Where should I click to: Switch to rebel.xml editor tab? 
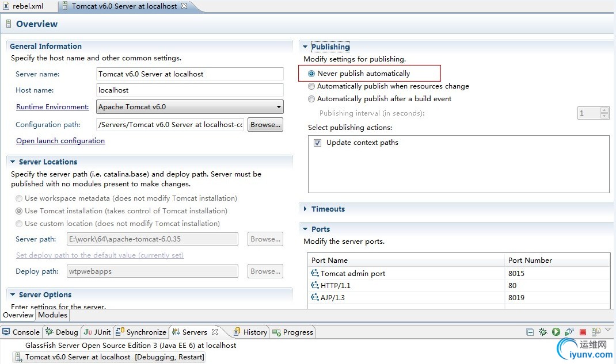24,6
